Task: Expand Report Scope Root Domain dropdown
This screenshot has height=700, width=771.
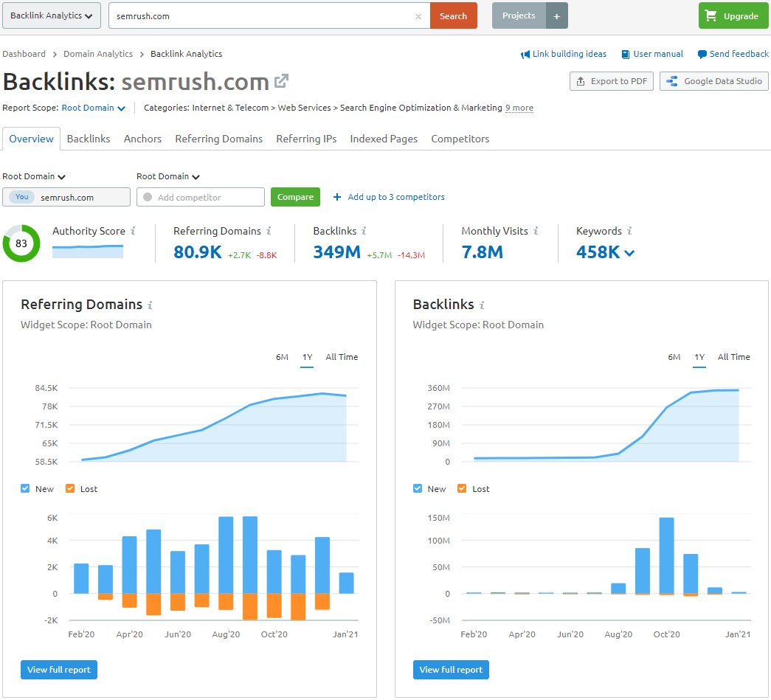Action: point(93,108)
